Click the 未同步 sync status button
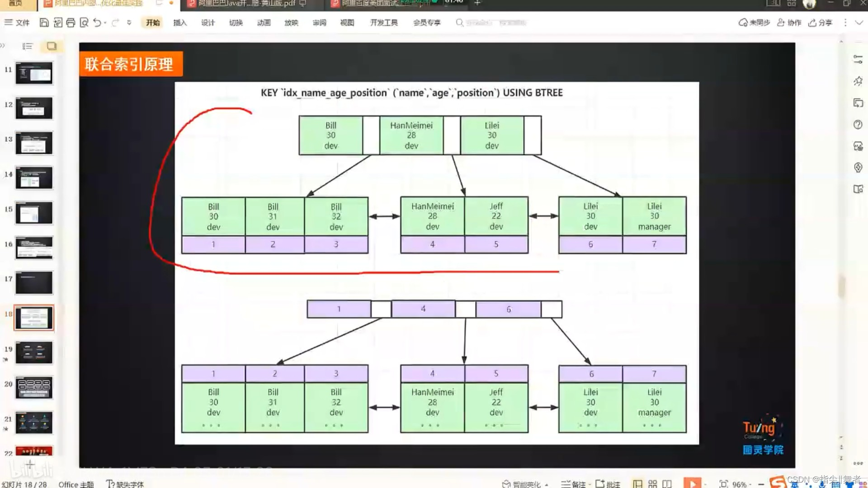868x488 pixels. click(x=754, y=23)
